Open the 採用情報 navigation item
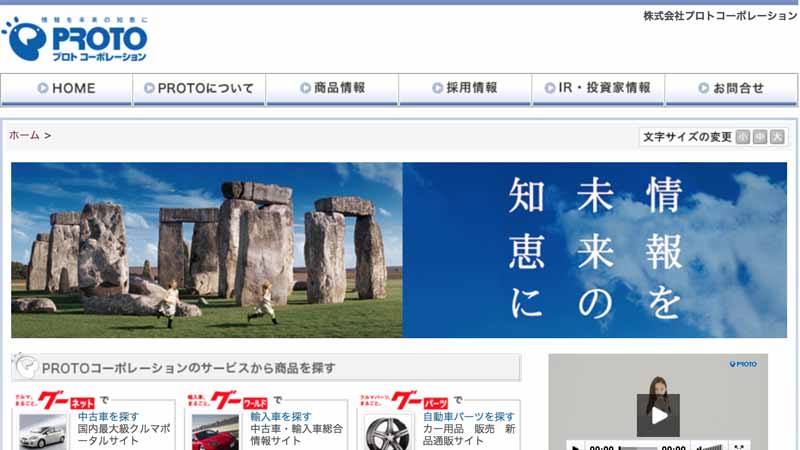This screenshot has height=450, width=800. (465, 89)
